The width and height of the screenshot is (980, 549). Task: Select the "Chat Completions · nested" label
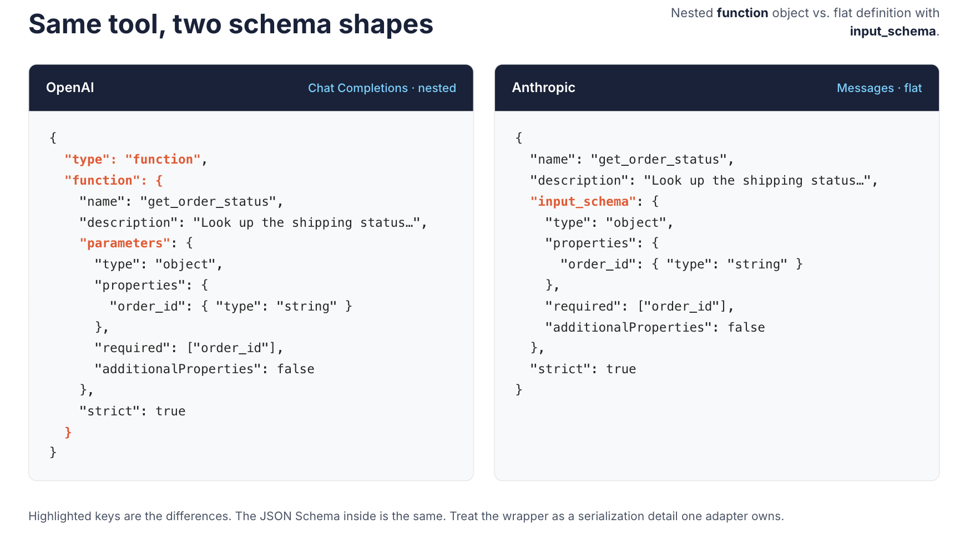point(382,88)
